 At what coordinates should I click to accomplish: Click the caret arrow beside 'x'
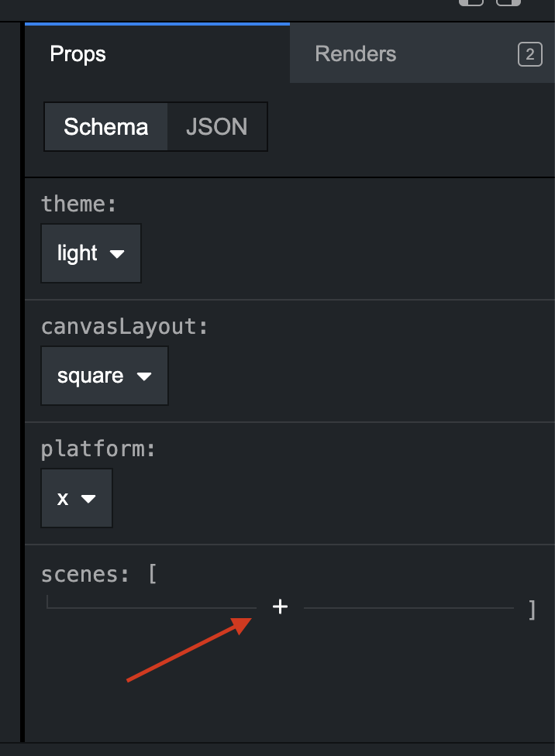point(88,499)
